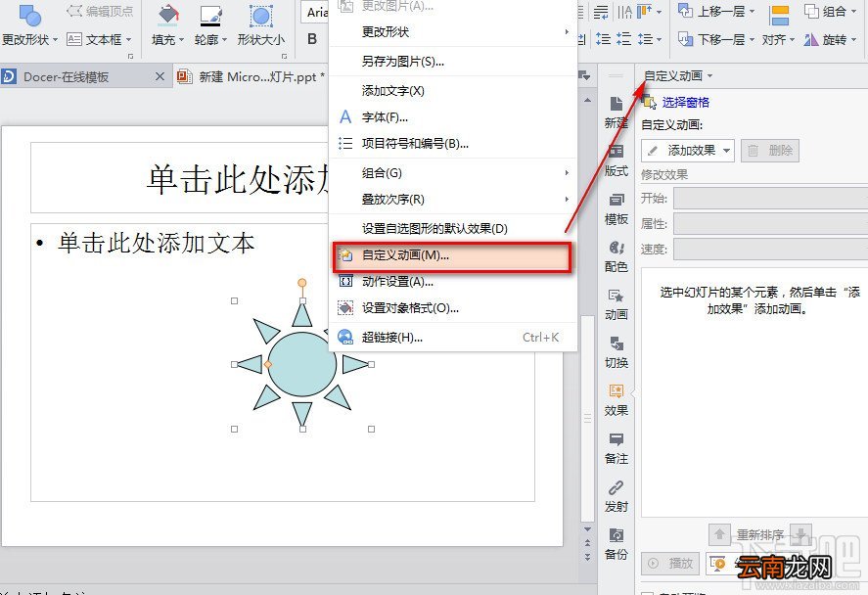Viewport: 868px width, 595px height.
Task: Open the 效果 effects sidebar panel
Action: pos(617,400)
